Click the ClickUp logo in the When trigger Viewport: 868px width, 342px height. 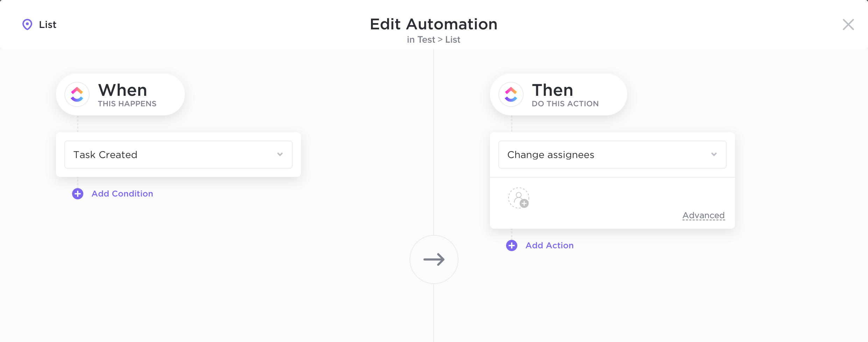77,94
